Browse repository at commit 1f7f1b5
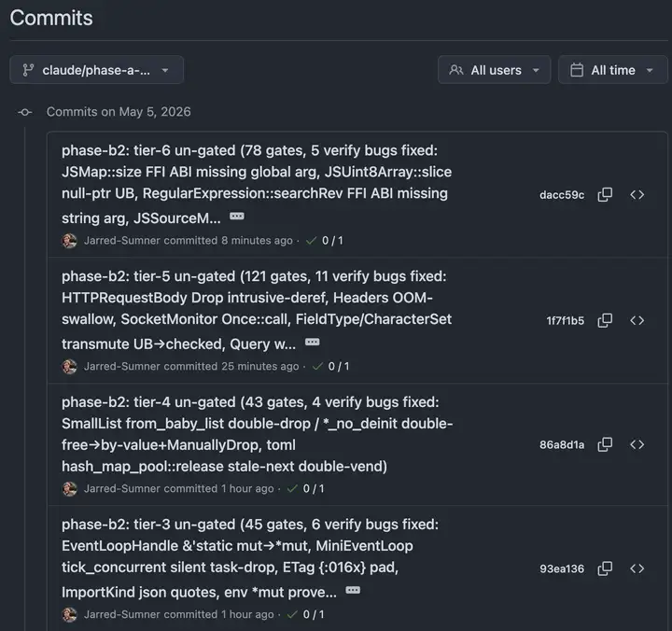The width and height of the screenshot is (672, 631). point(637,320)
